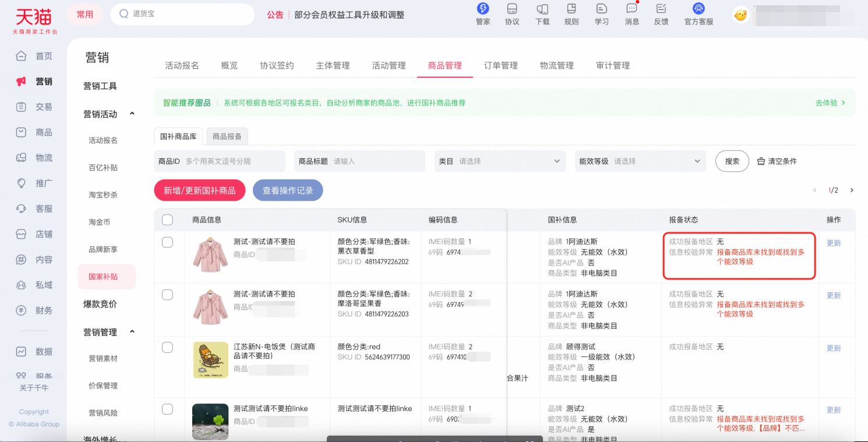868x442 pixels.
Task: Click the 搜索 button
Action: pyautogui.click(x=732, y=161)
